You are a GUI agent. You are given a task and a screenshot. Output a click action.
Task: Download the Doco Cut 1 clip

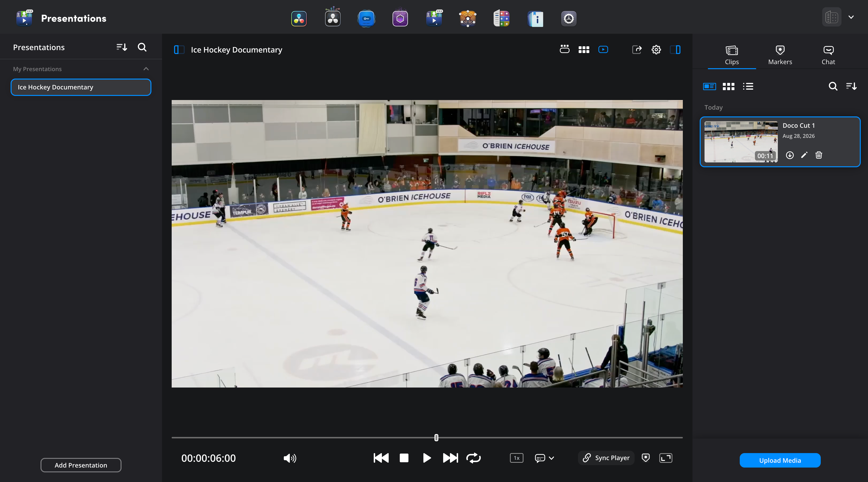[790, 155]
